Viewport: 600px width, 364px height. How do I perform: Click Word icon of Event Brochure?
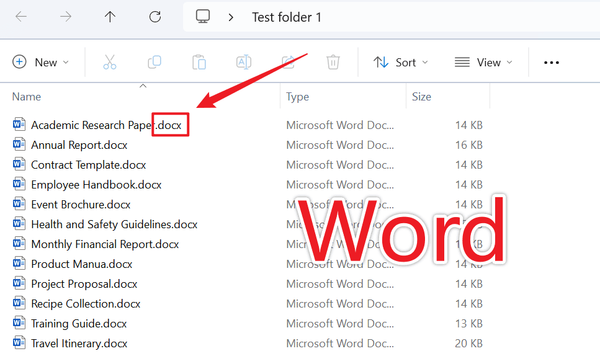click(19, 204)
